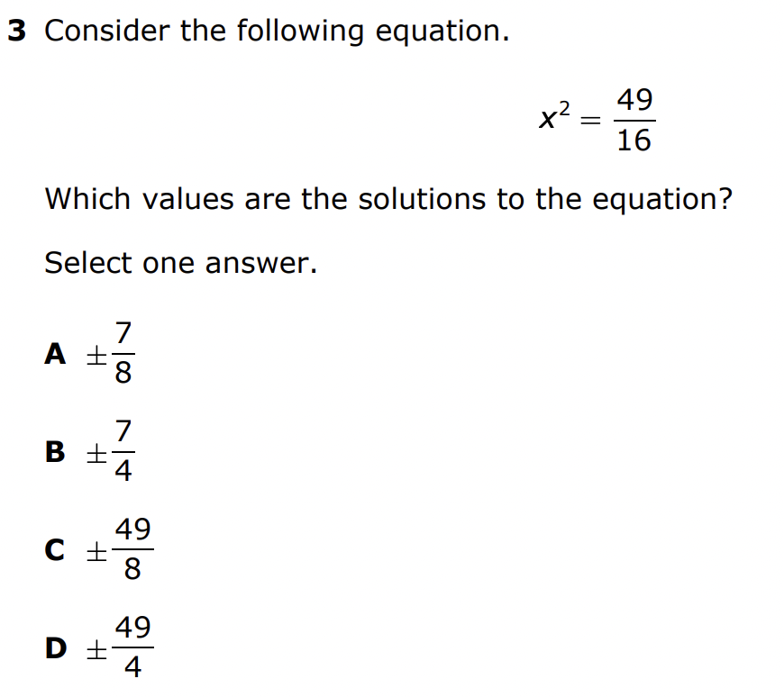This screenshot has width=784, height=697.
Task: Click the fraction 49/4 in option D
Action: point(132,647)
